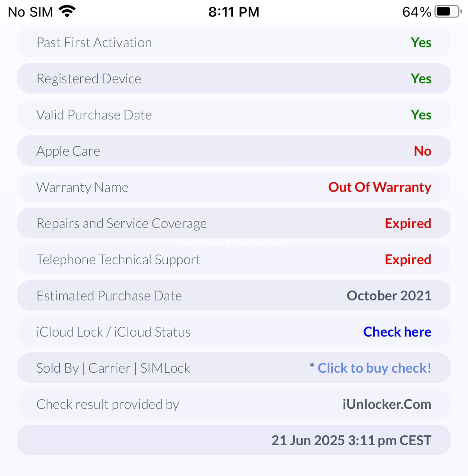Select Telephone Technical Support row
This screenshot has height=476, width=468.
[x=234, y=259]
